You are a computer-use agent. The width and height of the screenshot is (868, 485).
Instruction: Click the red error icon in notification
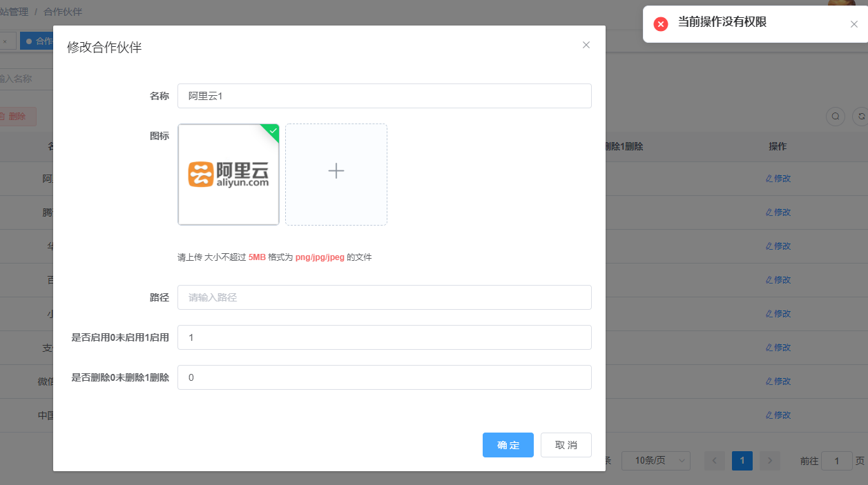(661, 24)
